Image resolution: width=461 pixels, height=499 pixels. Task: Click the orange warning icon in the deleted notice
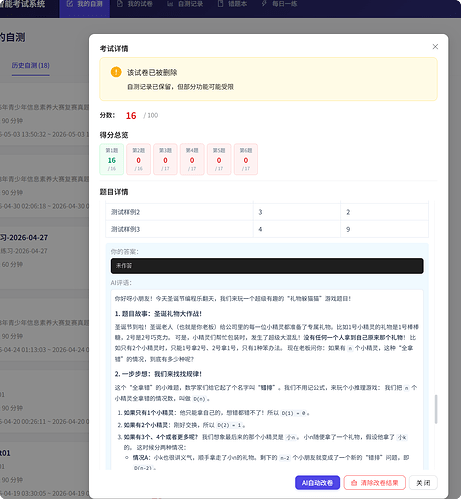[x=116, y=72]
